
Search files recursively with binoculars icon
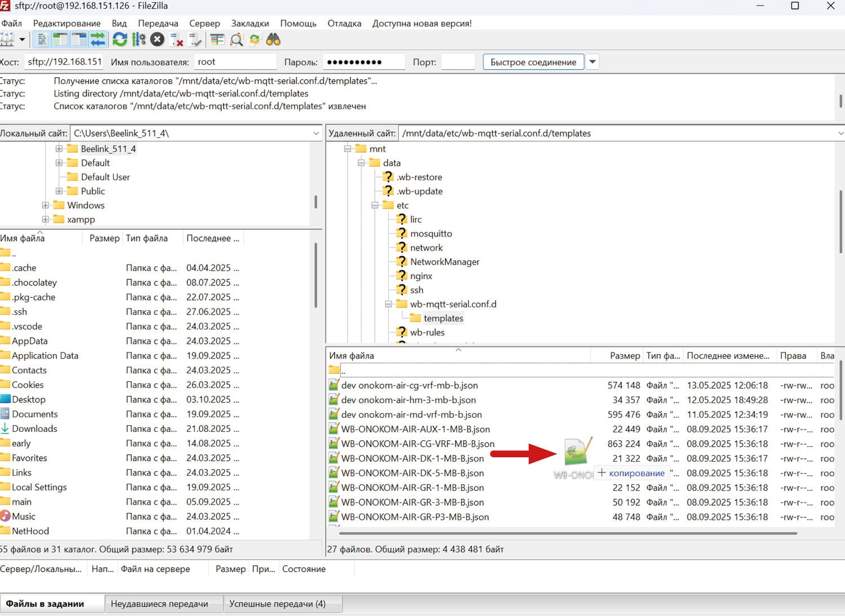coord(273,39)
